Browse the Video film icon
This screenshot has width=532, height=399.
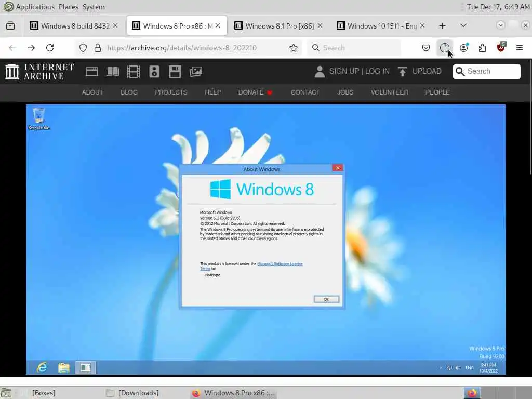(134, 72)
